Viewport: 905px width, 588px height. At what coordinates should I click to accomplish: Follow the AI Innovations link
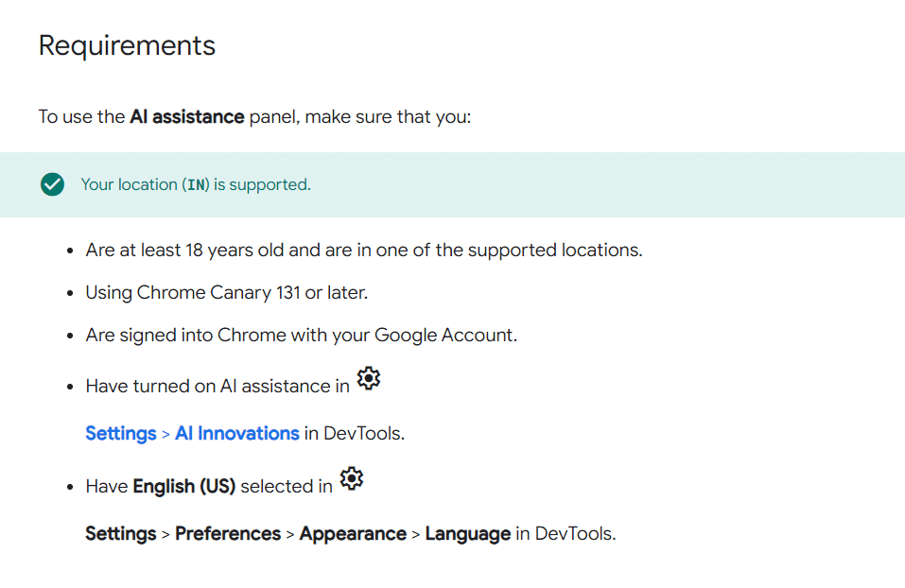(x=237, y=433)
